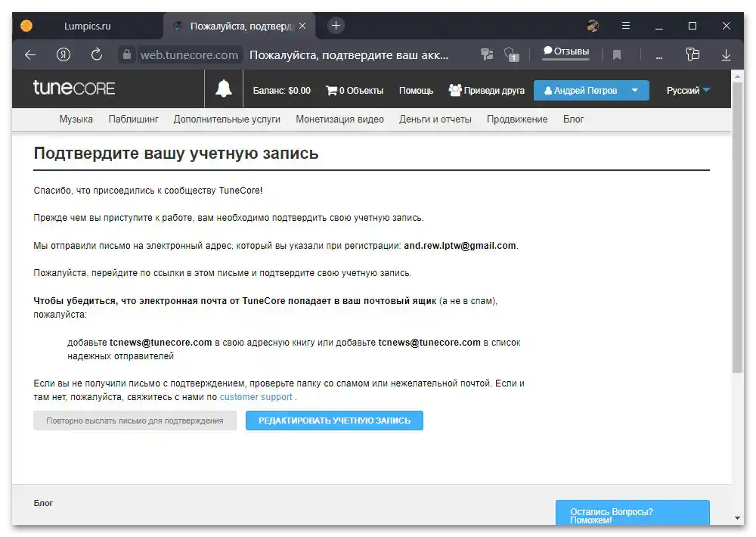Screen dimensions: 756x537
Task: Reload the page with the refresh icon
Action: point(97,54)
